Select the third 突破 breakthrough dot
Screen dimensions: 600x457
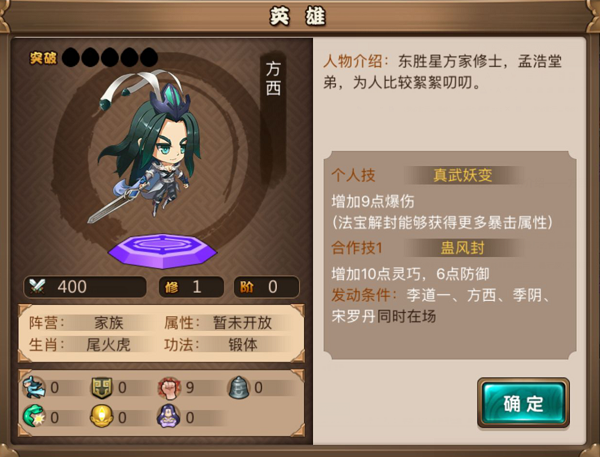click(110, 58)
